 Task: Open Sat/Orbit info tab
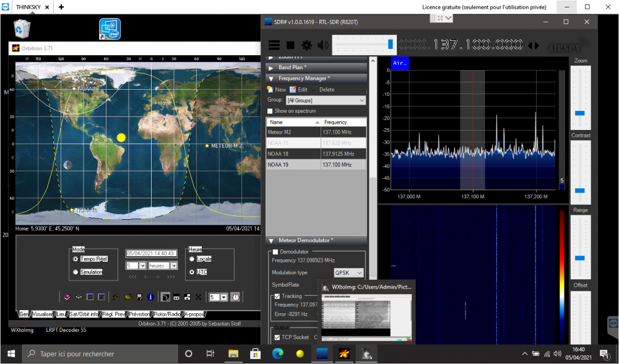[84, 314]
